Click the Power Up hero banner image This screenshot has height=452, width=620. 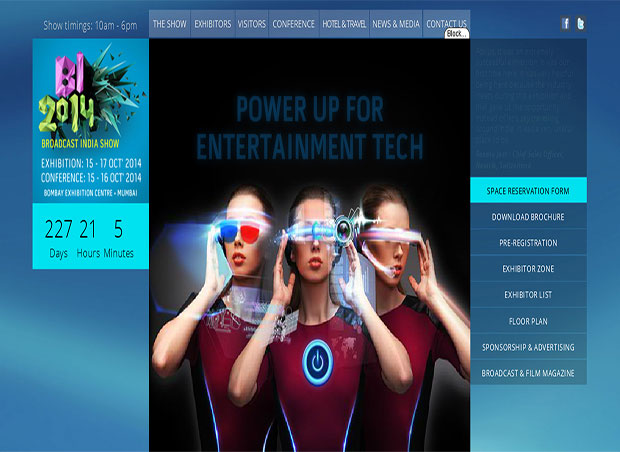(x=310, y=245)
